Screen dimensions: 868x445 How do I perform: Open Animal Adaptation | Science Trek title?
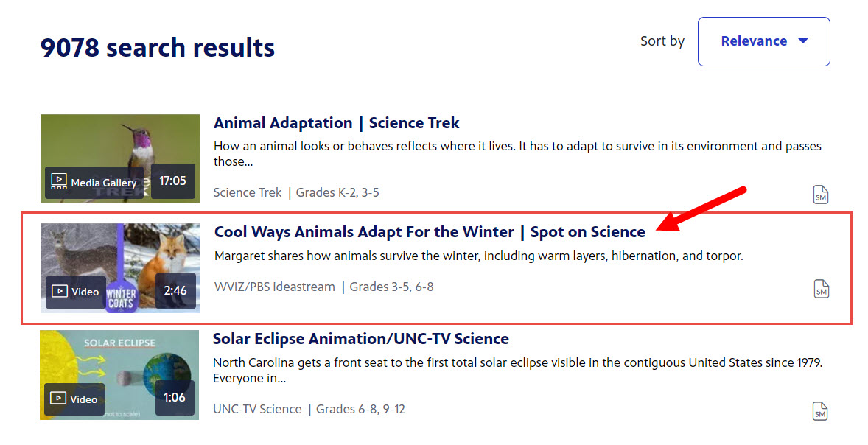[x=336, y=123]
